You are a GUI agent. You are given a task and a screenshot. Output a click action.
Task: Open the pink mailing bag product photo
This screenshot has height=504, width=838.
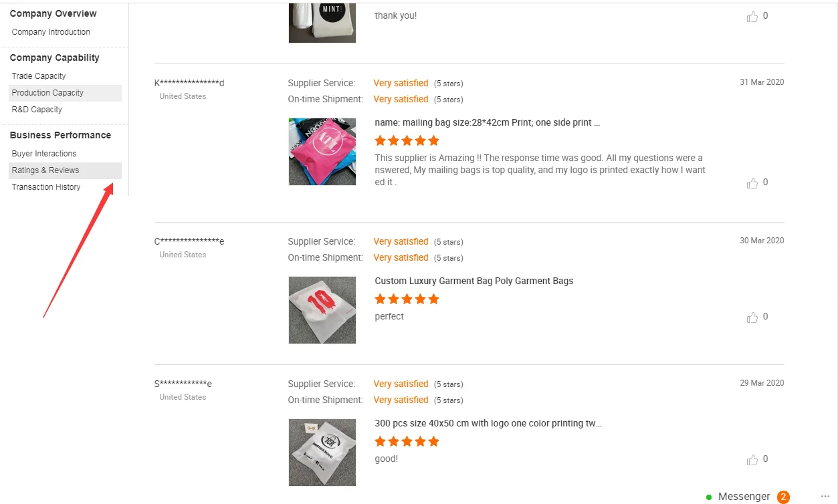click(x=322, y=152)
